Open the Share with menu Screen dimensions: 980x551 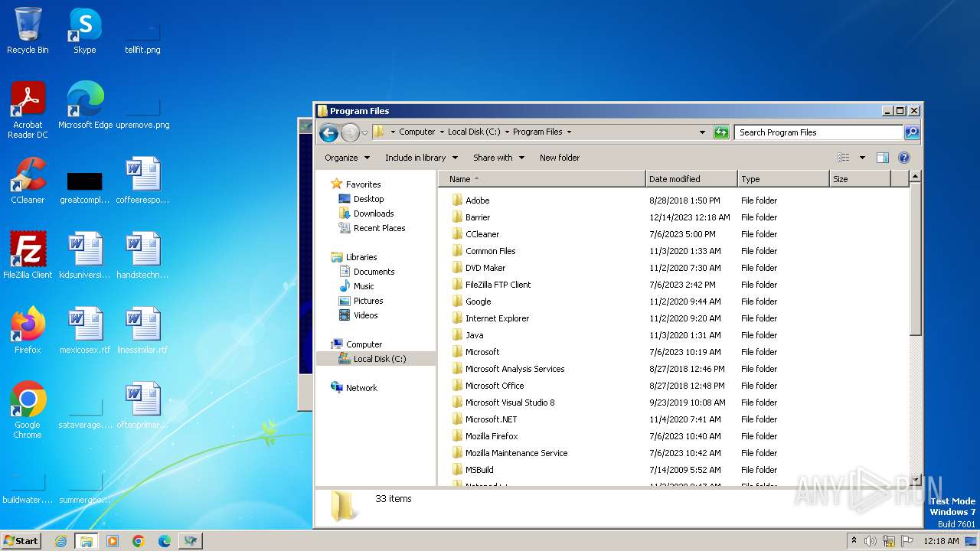click(498, 158)
